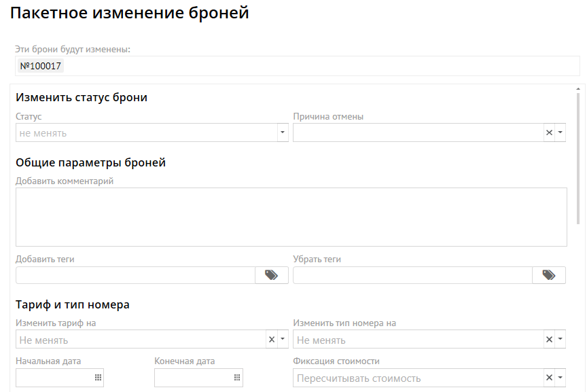Expand the Причина отмены dropdown arrow
Screen dimensions: 587x392
pos(560,133)
